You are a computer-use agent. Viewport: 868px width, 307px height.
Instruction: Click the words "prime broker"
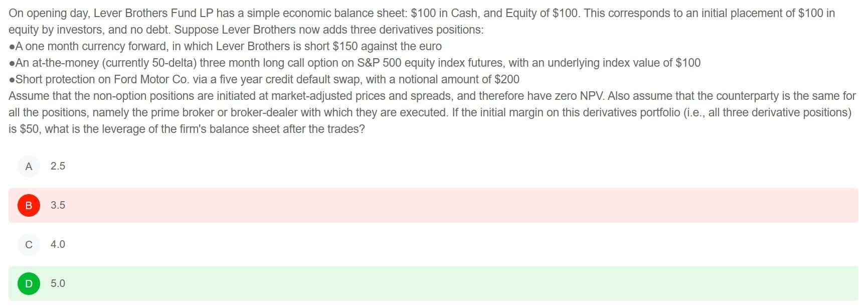pos(182,112)
